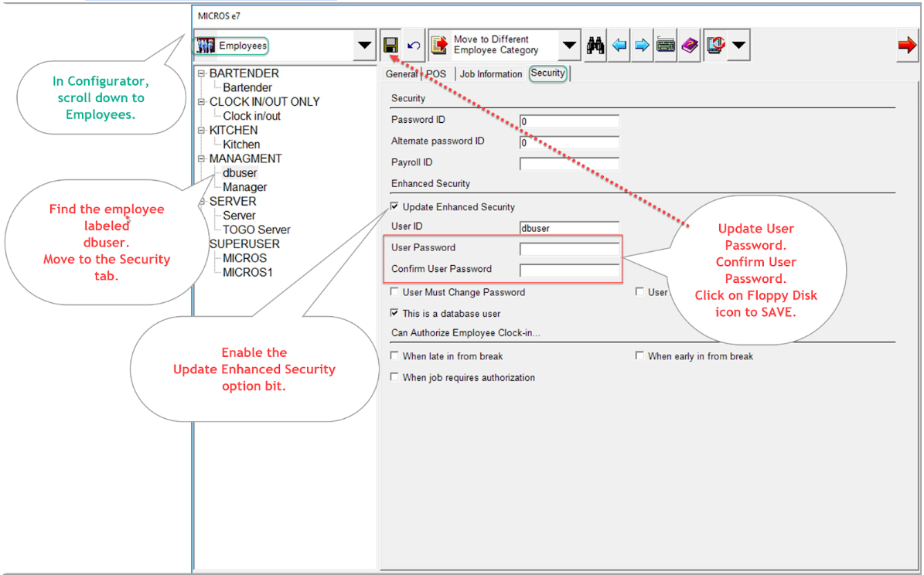
Task: Select the SERVER category label
Action: [x=233, y=202]
